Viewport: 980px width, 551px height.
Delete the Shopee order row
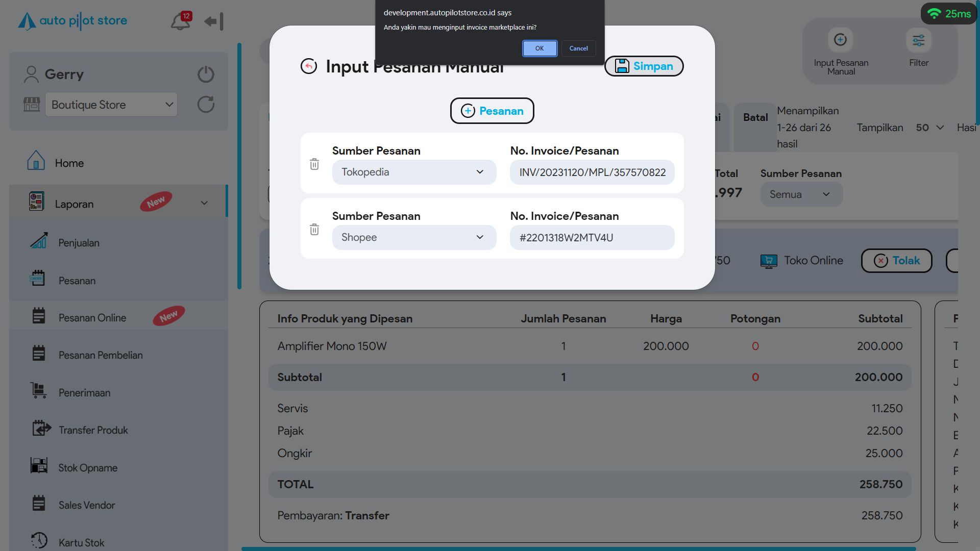314,230
